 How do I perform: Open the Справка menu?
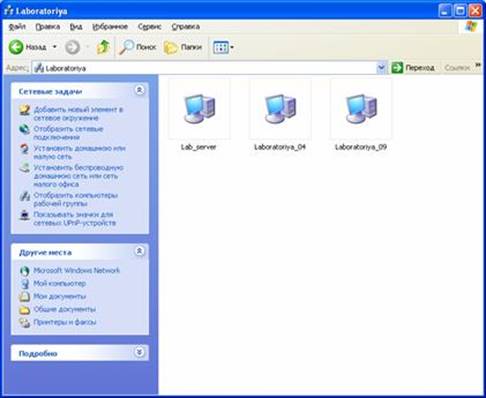[186, 27]
